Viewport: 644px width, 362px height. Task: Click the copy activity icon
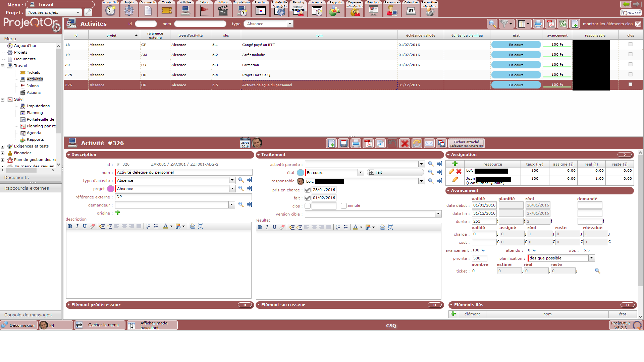pyautogui.click(x=380, y=143)
